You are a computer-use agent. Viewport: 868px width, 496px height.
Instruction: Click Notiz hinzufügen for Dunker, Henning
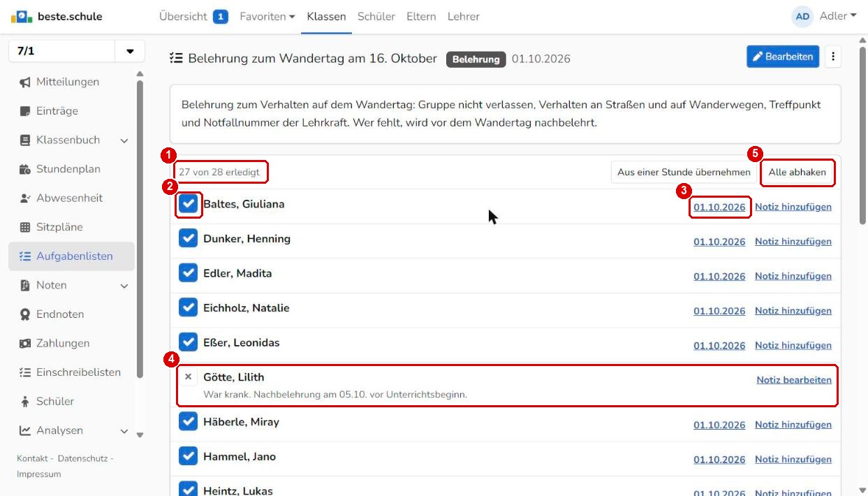click(x=793, y=242)
